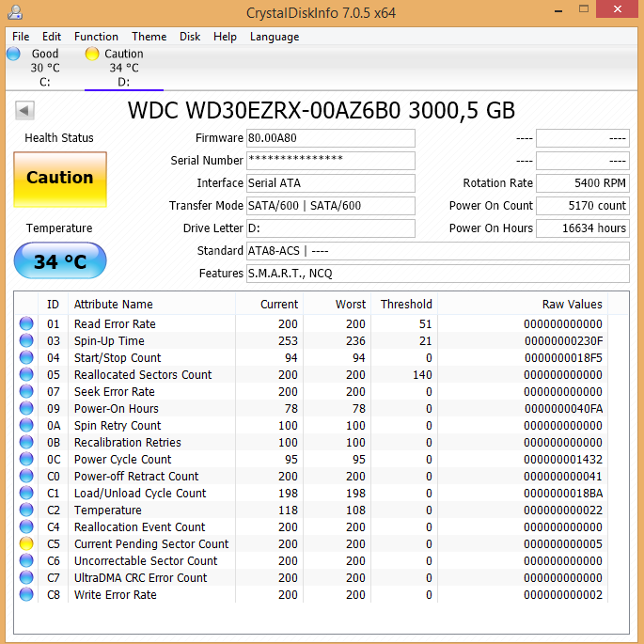Maximize the CrystalDiskInfo window
644x644 pixels.
[x=584, y=9]
